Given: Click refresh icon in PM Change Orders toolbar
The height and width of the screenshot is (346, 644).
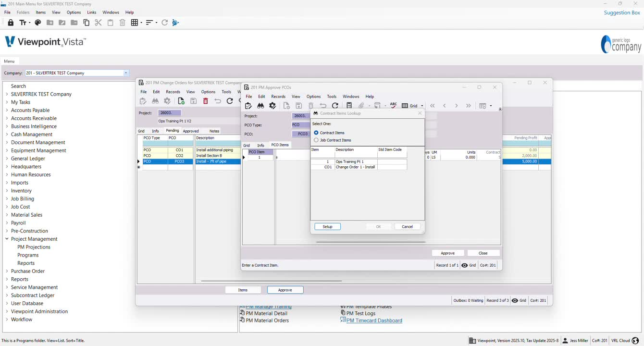Looking at the screenshot, I should tap(230, 101).
